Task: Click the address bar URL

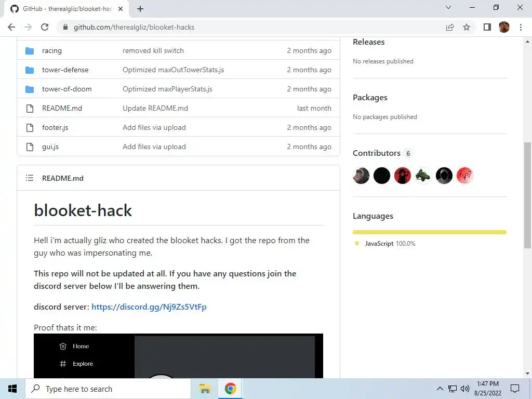Action: coord(134,27)
